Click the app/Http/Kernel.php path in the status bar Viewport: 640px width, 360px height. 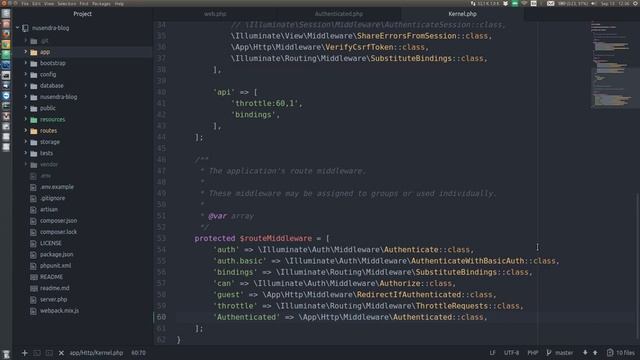click(96, 353)
